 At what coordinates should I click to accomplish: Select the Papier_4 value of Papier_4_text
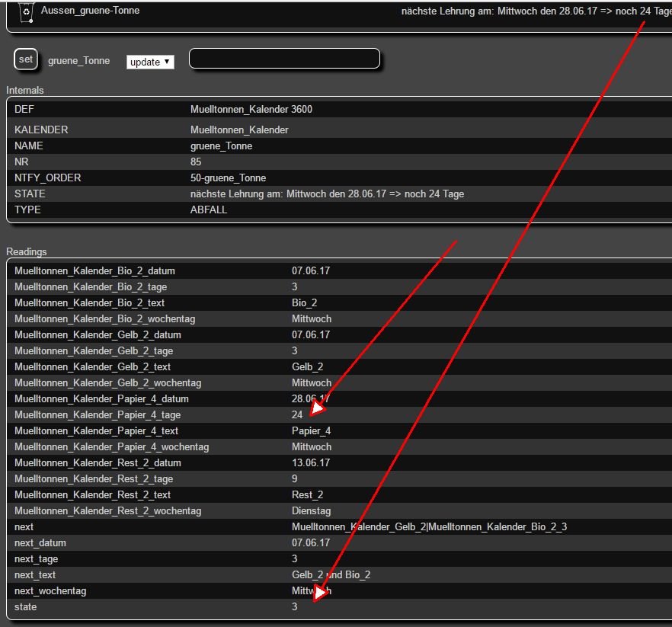[x=311, y=431]
